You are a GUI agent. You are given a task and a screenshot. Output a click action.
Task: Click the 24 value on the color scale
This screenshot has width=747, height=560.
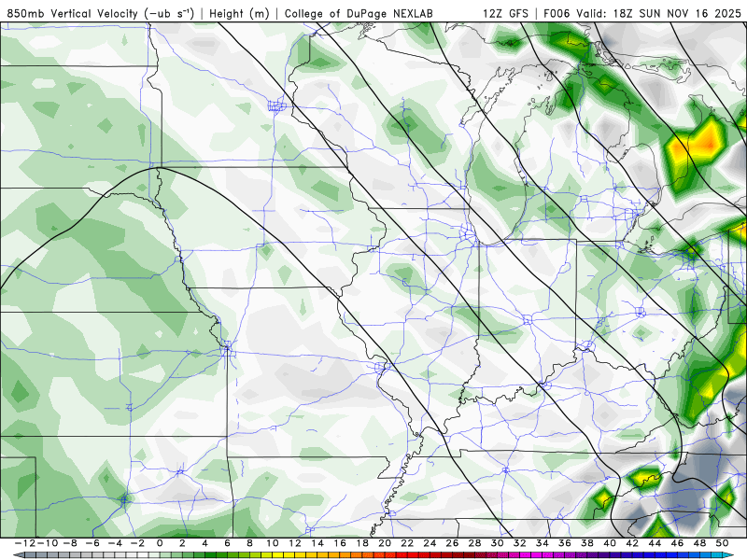coord(430,543)
